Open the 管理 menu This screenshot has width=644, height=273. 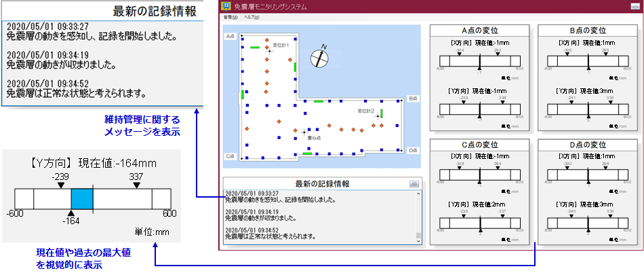tap(230, 17)
